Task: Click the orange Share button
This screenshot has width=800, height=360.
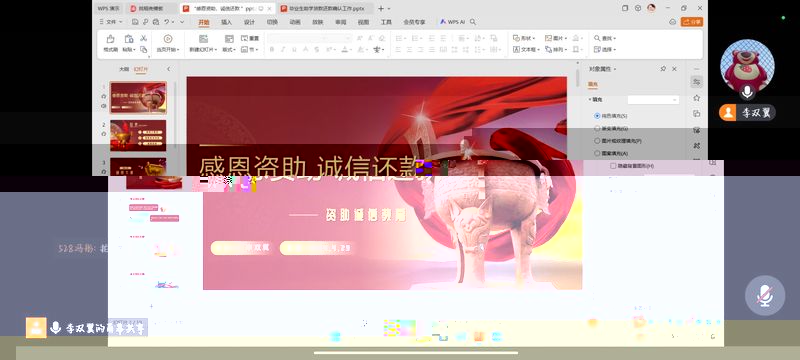Action: click(692, 22)
